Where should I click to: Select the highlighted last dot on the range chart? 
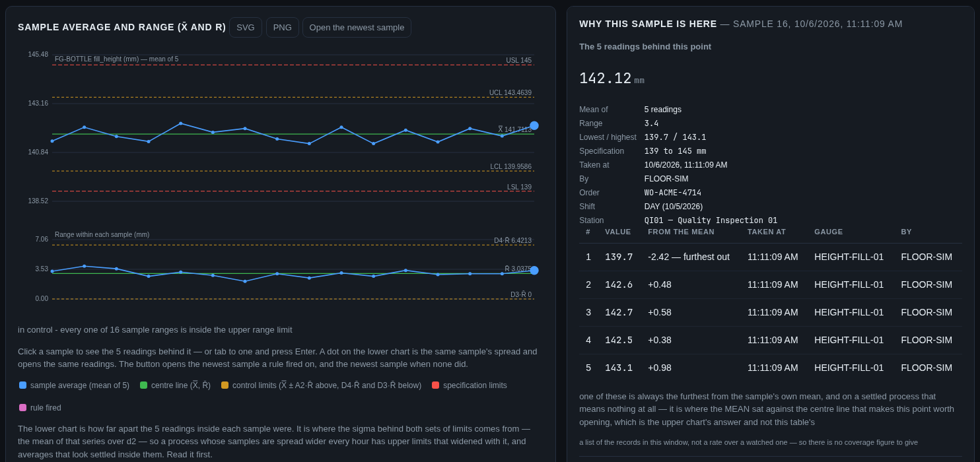534,271
